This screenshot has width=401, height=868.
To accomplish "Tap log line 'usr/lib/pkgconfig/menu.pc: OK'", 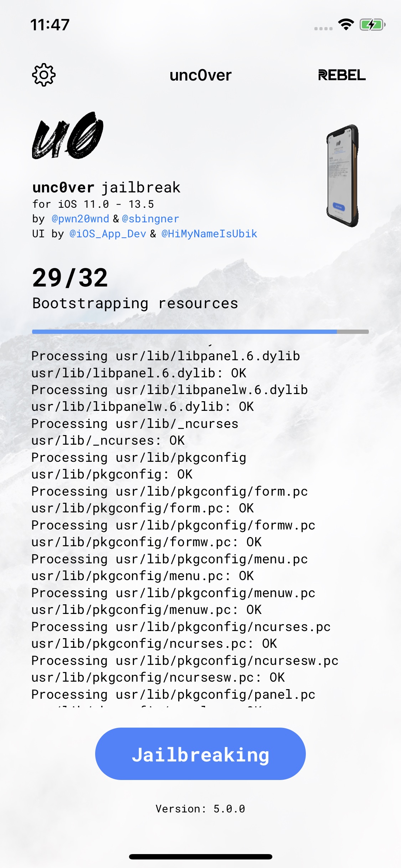I will pyautogui.click(x=143, y=576).
